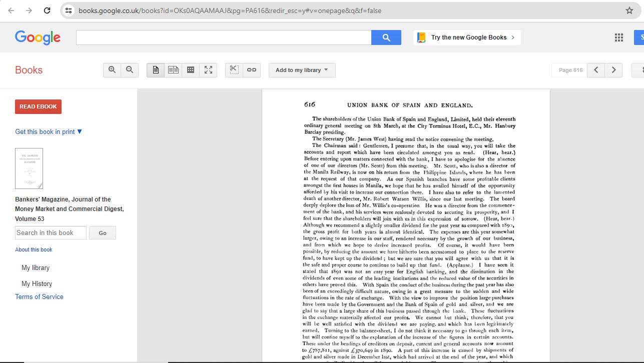Open My History
Screen dimensions: 644x363
pyautogui.click(x=37, y=283)
